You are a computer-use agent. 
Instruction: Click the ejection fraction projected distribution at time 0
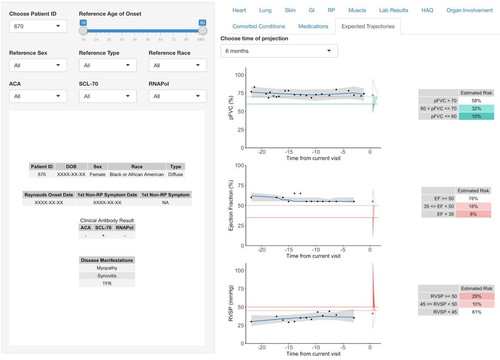click(373, 213)
